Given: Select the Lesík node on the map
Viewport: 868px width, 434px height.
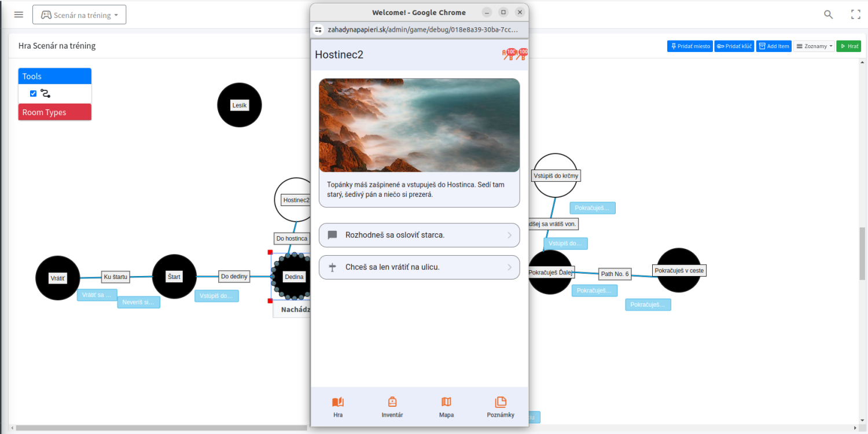Looking at the screenshot, I should [239, 105].
